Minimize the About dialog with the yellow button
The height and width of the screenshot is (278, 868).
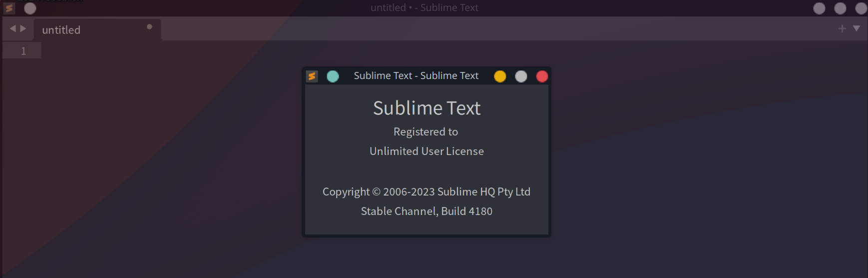(500, 76)
